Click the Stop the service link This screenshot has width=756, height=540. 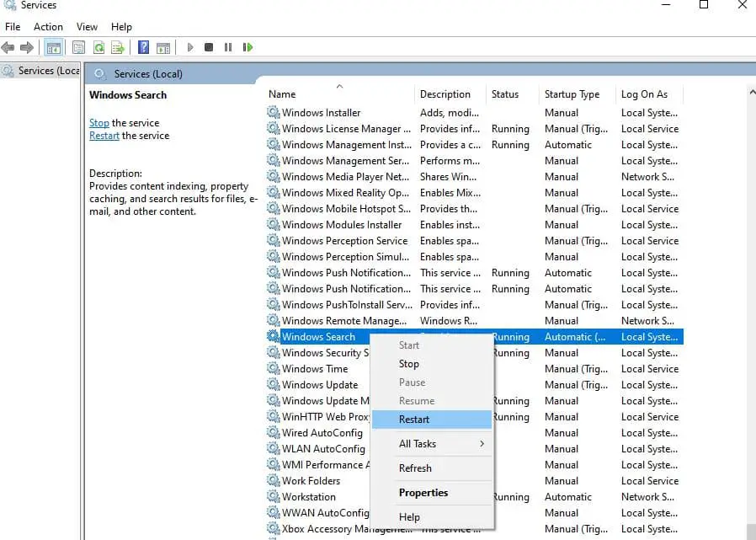pos(99,123)
